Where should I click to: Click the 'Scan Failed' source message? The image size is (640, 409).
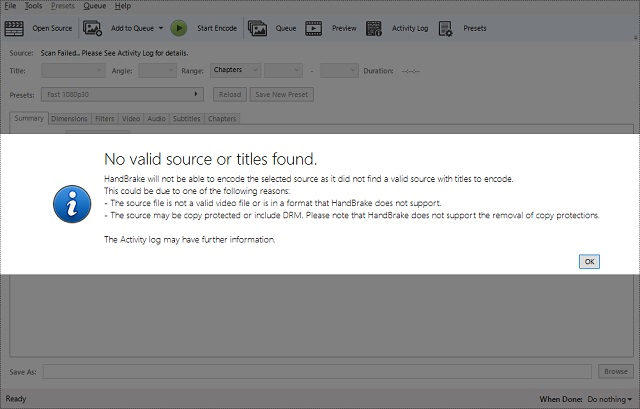(114, 53)
